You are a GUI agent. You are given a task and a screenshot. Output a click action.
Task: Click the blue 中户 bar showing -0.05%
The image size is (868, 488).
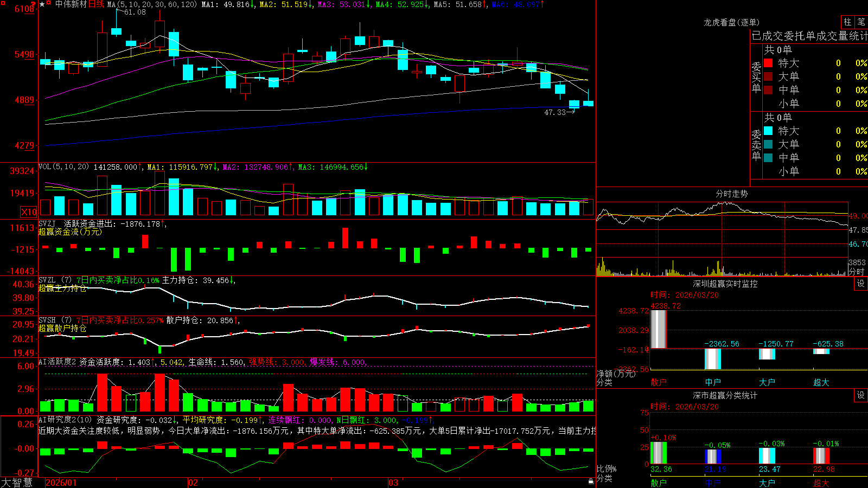(x=713, y=457)
